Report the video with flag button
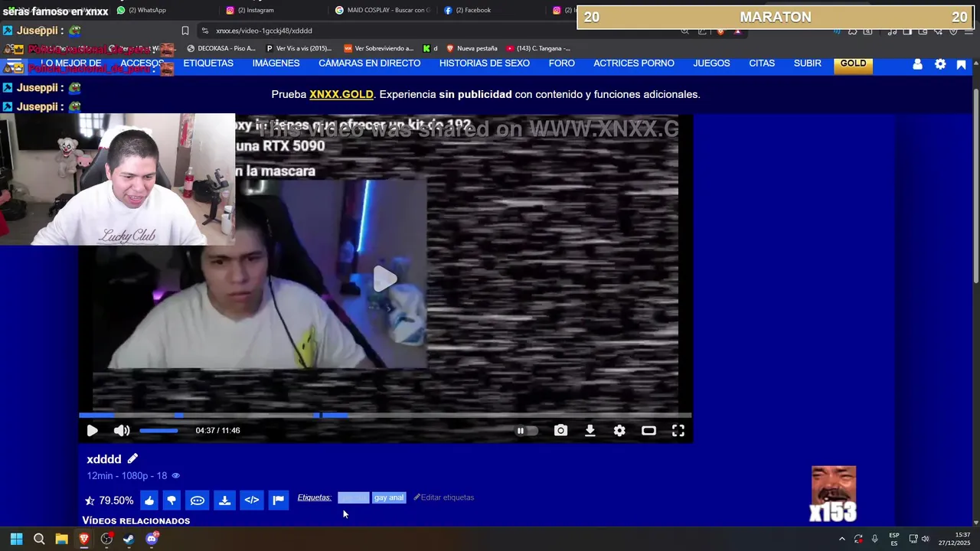This screenshot has height=551, width=980. coord(279,500)
